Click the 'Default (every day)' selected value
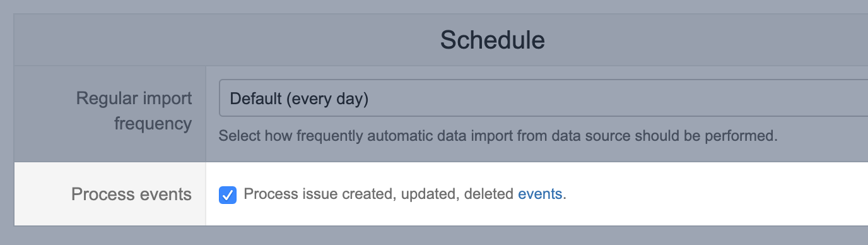Screen dimensions: 868x245 [299, 99]
